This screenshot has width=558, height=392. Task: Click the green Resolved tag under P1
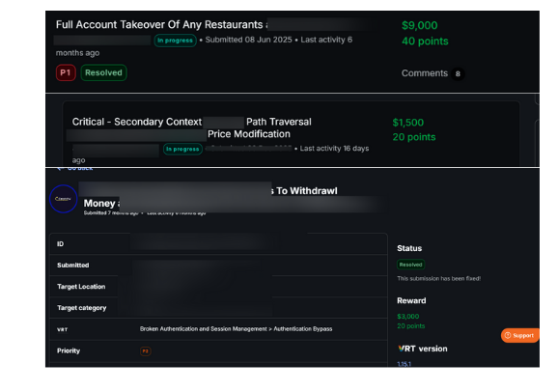point(103,72)
